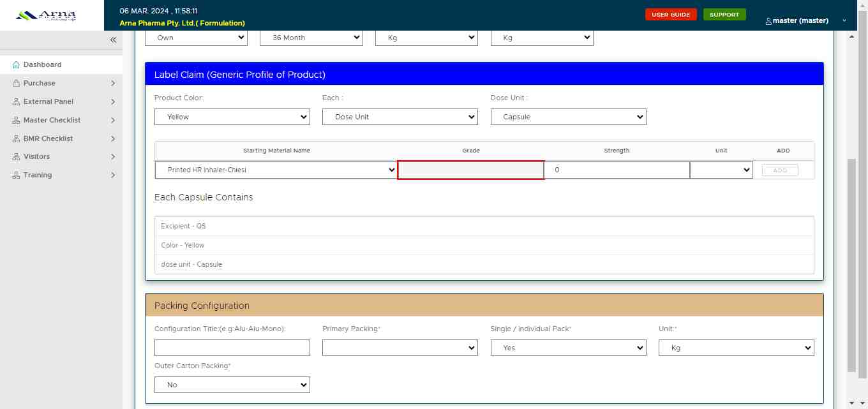The width and height of the screenshot is (868, 409).
Task: Open the Product Color dropdown
Action: tap(232, 117)
